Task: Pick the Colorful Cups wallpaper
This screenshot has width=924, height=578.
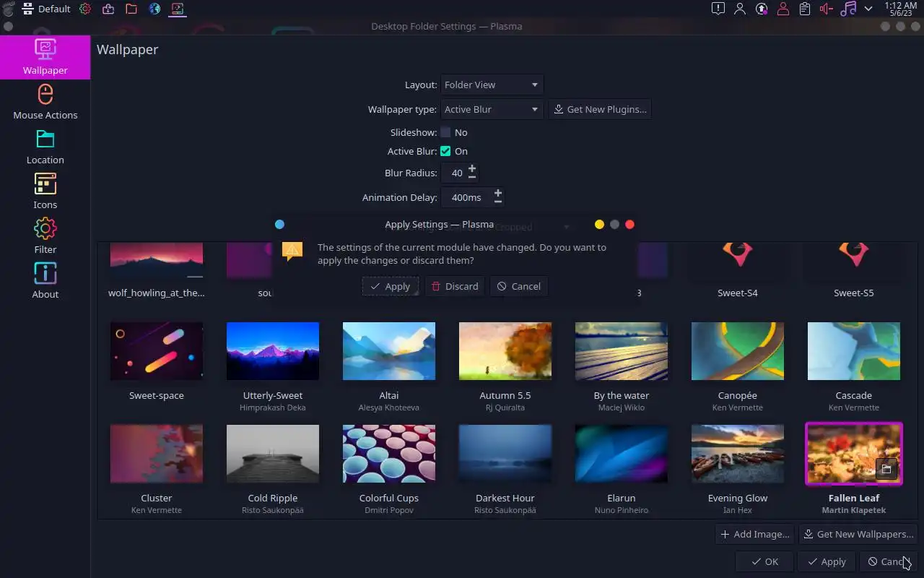Action: (x=389, y=454)
